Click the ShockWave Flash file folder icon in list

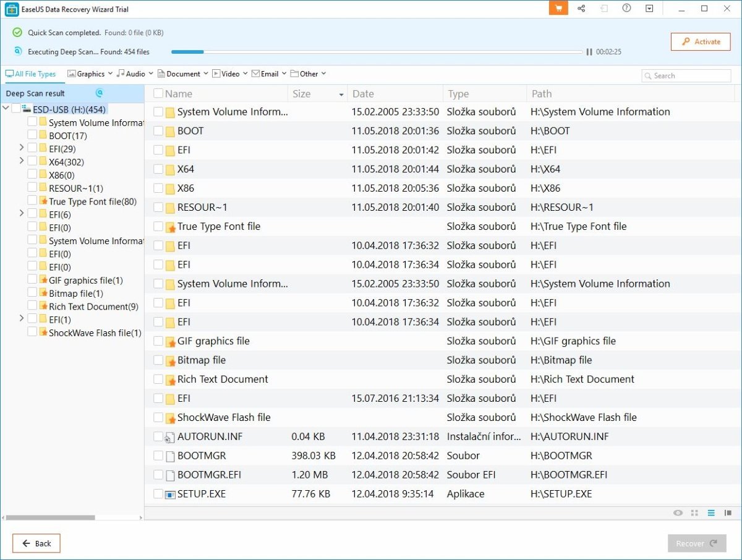[170, 418]
